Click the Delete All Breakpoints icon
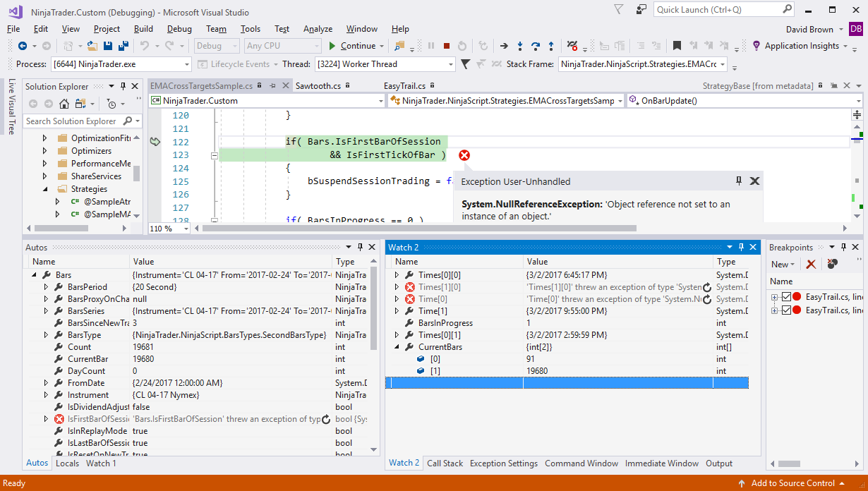Viewport: 868px width, 491px height. tap(832, 264)
